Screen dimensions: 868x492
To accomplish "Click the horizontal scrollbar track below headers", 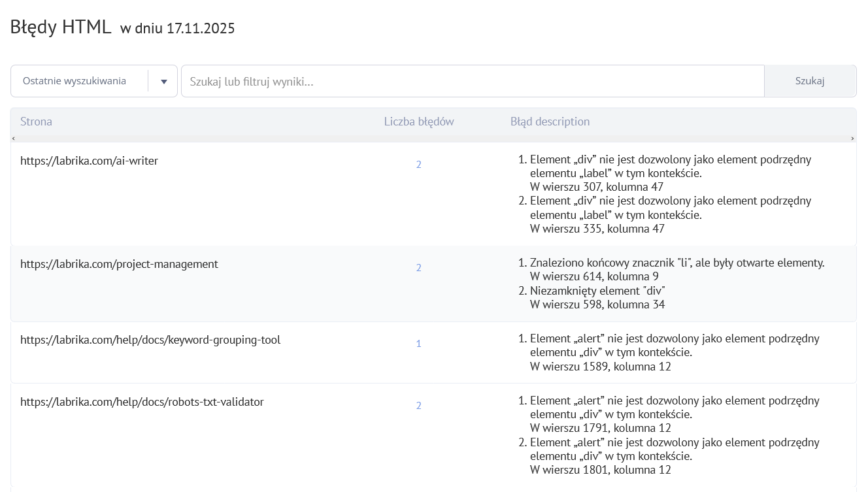I will pos(433,139).
